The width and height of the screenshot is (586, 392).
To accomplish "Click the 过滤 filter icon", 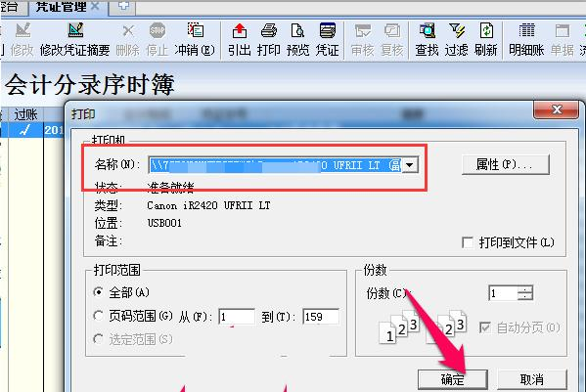I will pyautogui.click(x=457, y=30).
